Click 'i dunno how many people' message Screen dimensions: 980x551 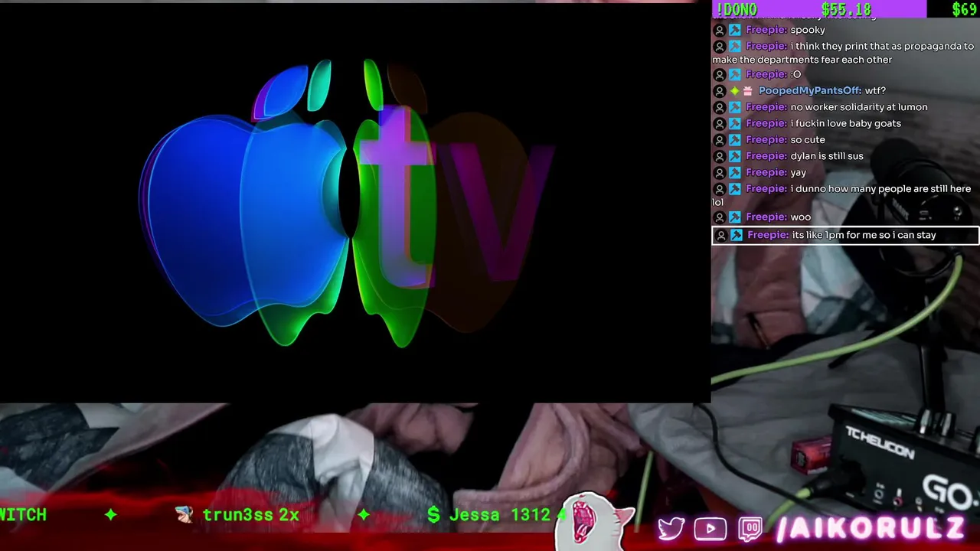click(x=842, y=195)
